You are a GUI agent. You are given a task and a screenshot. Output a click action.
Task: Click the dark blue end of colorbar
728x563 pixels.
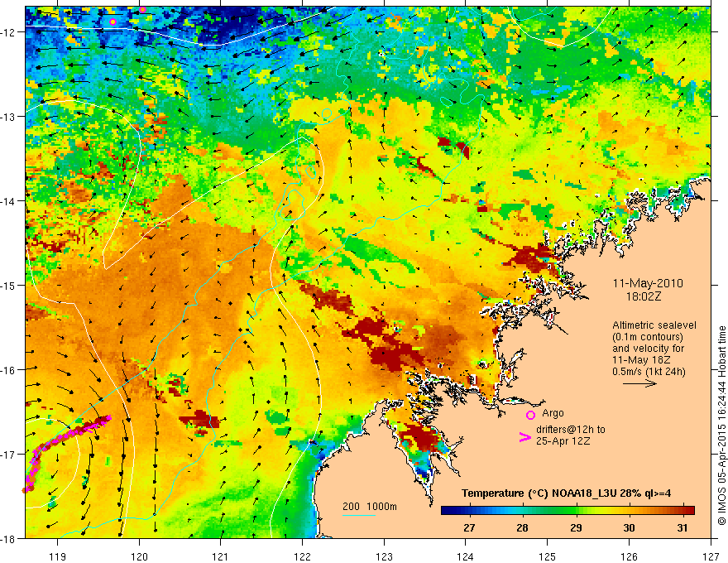pos(447,510)
